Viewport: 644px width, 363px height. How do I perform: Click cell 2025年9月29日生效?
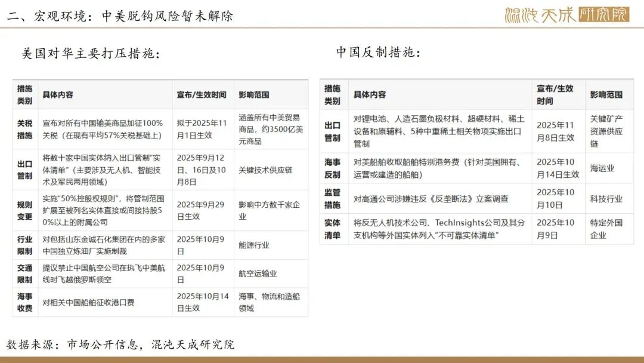tap(203, 211)
